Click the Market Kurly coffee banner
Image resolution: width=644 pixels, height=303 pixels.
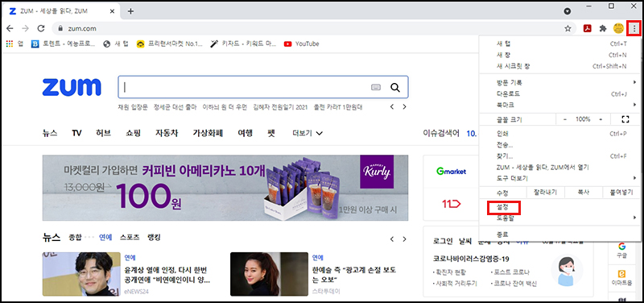[x=225, y=188]
